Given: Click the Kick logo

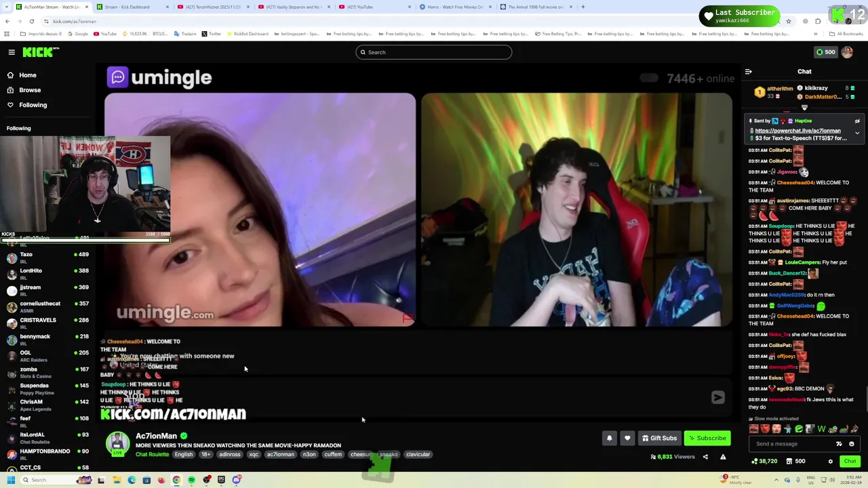Looking at the screenshot, I should [41, 52].
